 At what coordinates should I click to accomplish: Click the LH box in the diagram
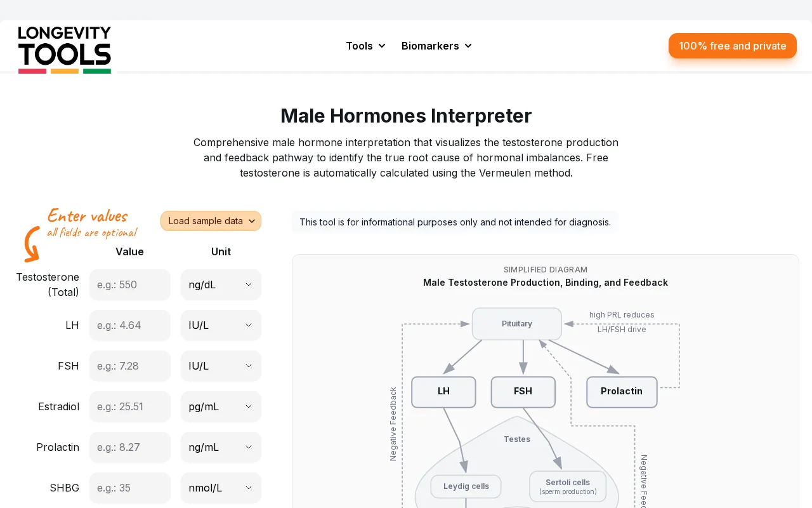pos(443,392)
